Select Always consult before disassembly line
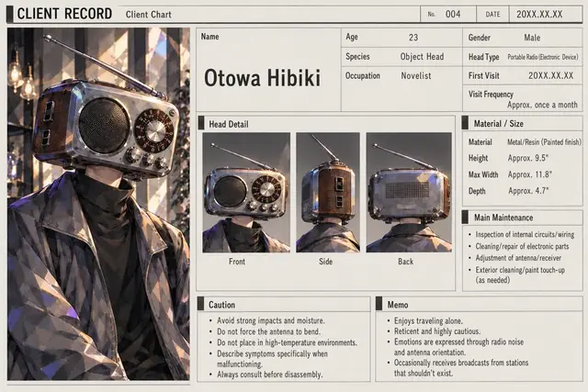Screen dimensions: 588x392 269,375
